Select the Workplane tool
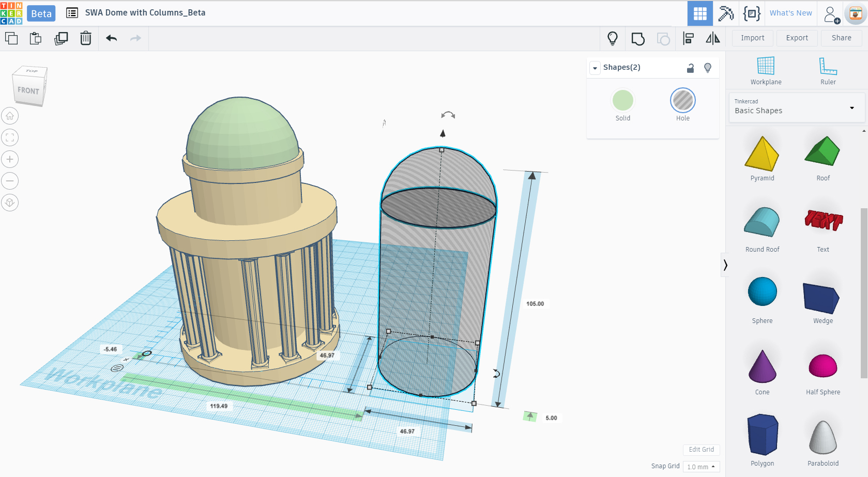This screenshot has height=477, width=868. [766, 71]
